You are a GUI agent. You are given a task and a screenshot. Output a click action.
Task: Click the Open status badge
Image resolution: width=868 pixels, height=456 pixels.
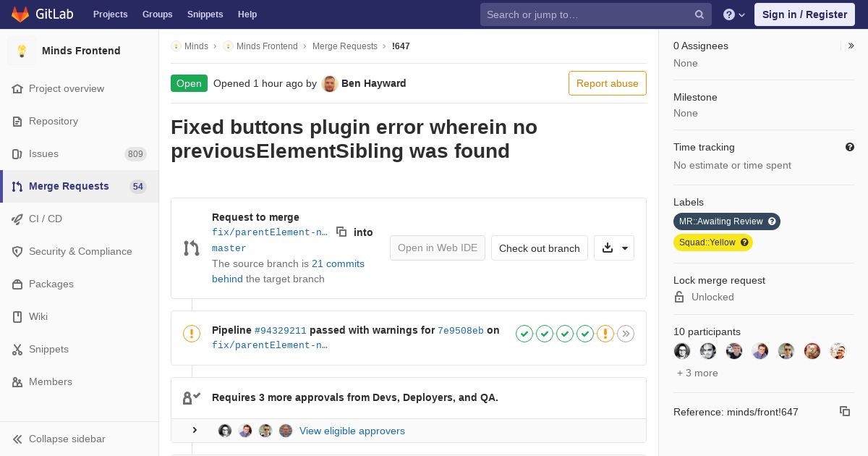click(189, 83)
